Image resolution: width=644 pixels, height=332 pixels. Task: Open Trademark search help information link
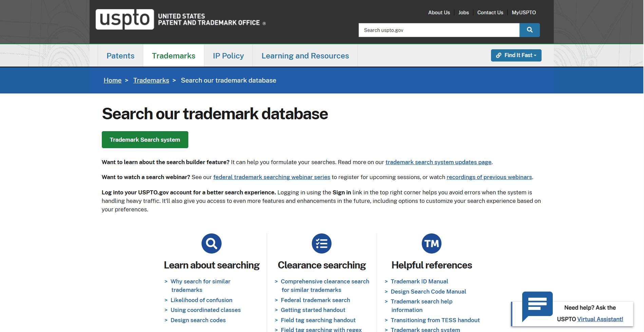click(x=421, y=305)
